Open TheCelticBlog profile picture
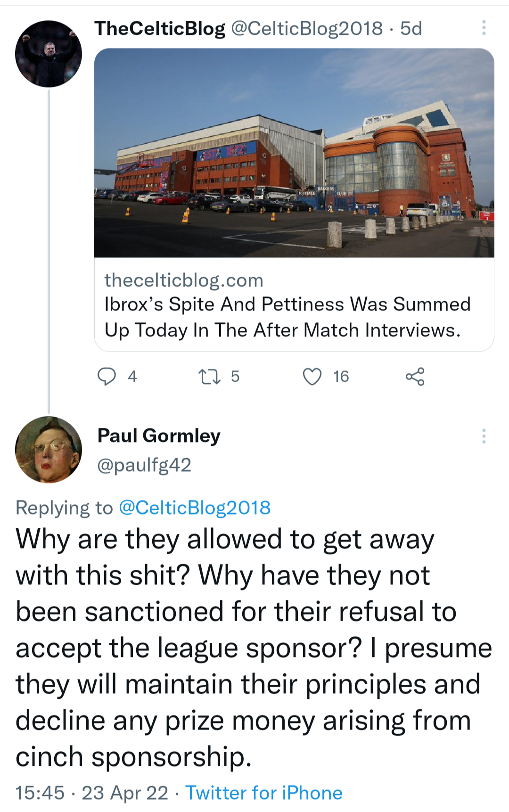Viewport: 509px width, 812px height. (49, 54)
